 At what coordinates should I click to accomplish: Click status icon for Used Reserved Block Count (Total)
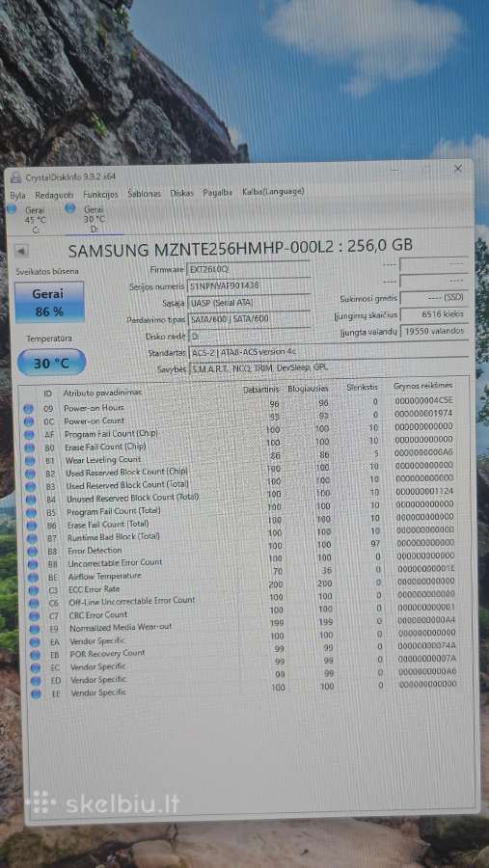pyautogui.click(x=31, y=487)
